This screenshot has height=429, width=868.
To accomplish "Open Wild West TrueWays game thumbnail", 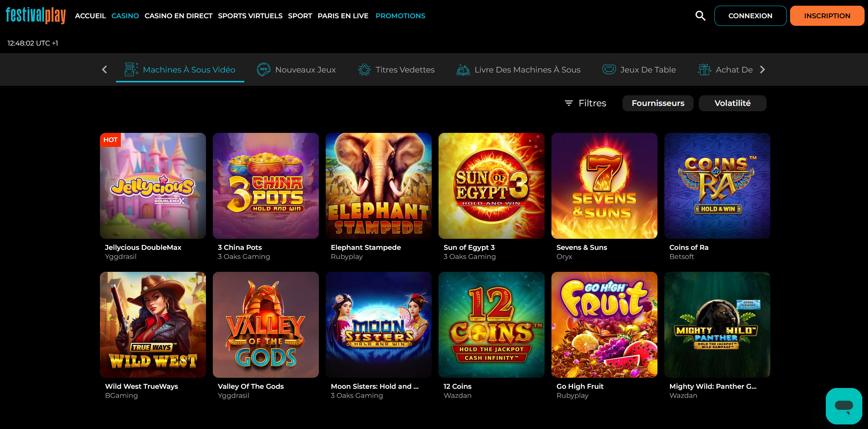I will coord(153,325).
